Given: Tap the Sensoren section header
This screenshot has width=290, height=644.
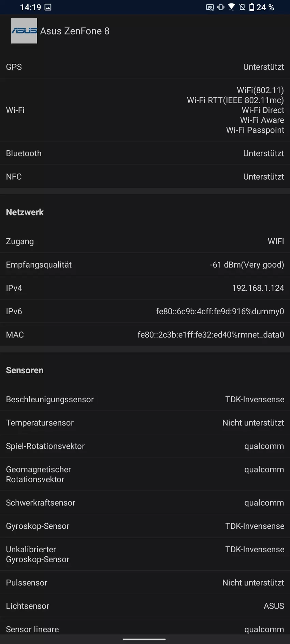Looking at the screenshot, I should click(x=25, y=370).
